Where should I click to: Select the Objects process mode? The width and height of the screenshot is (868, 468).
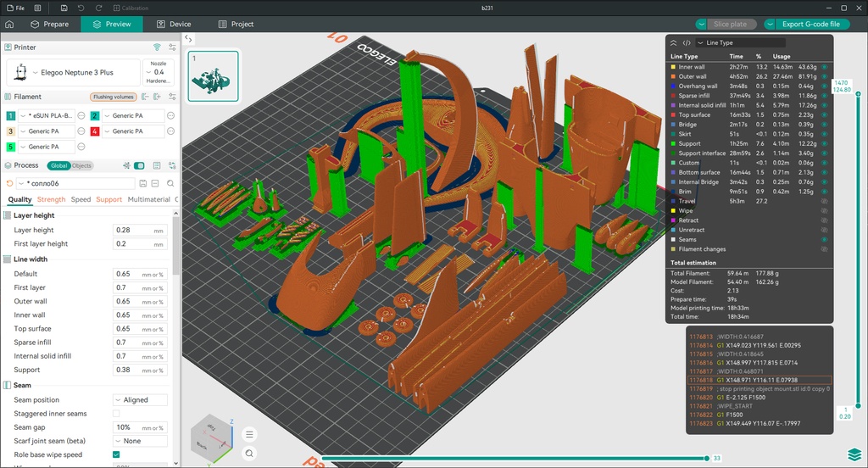[81, 165]
